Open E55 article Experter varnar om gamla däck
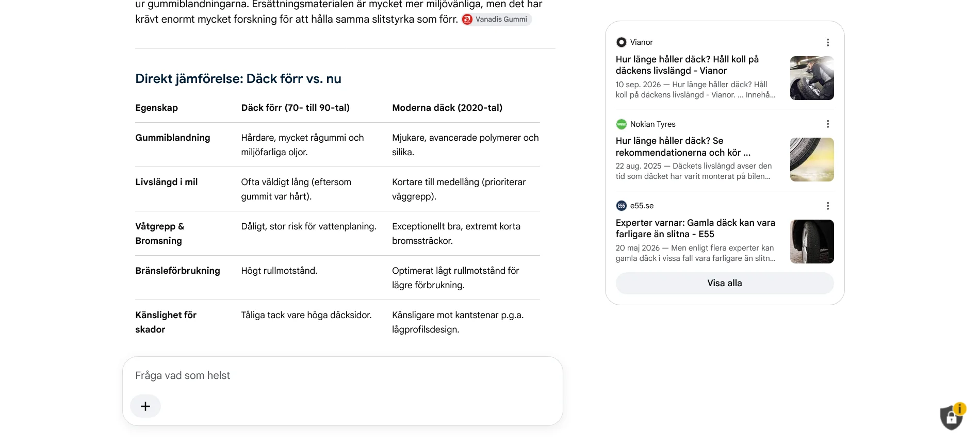The width and height of the screenshot is (980, 447). (695, 228)
